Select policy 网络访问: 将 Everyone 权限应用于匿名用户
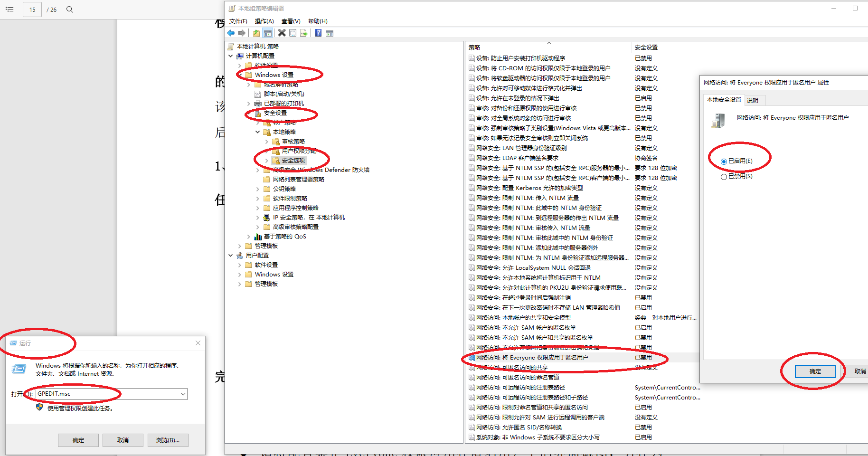This screenshot has height=456, width=868. [x=532, y=358]
